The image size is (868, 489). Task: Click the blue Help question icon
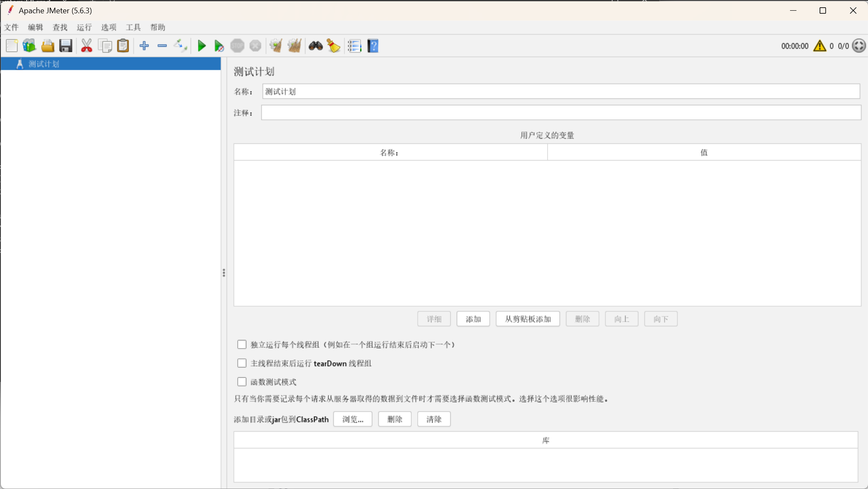[373, 46]
